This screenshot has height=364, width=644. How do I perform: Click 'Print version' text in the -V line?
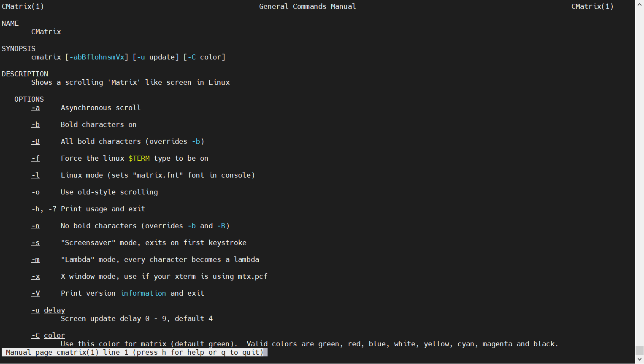[x=88, y=293]
